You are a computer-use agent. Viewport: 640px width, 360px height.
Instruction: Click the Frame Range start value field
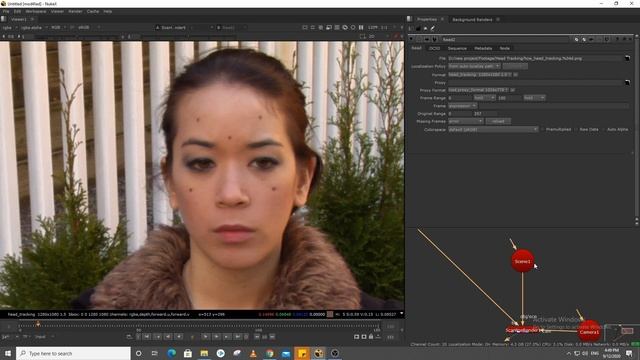460,98
